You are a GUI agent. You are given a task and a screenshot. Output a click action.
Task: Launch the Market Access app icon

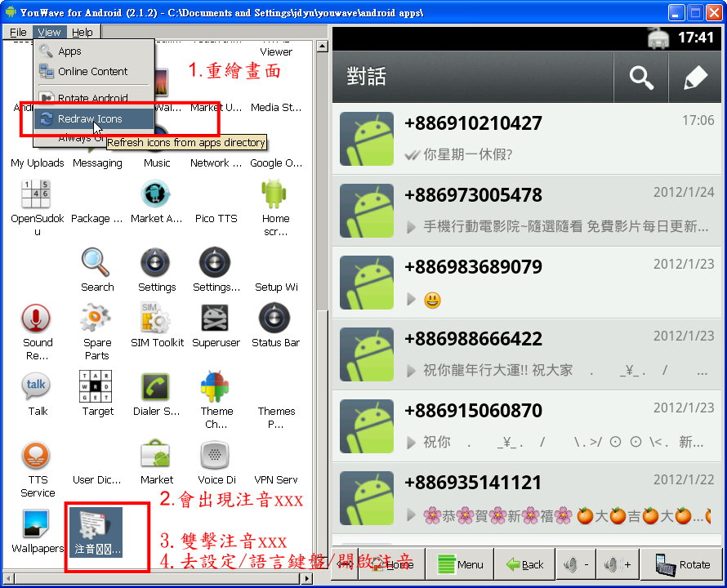pyautogui.click(x=156, y=194)
